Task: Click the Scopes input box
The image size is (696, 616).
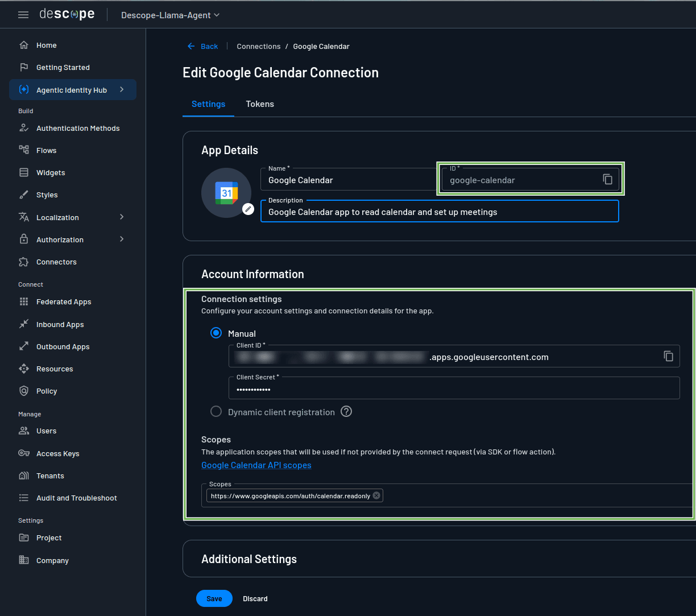Action: pos(449,495)
